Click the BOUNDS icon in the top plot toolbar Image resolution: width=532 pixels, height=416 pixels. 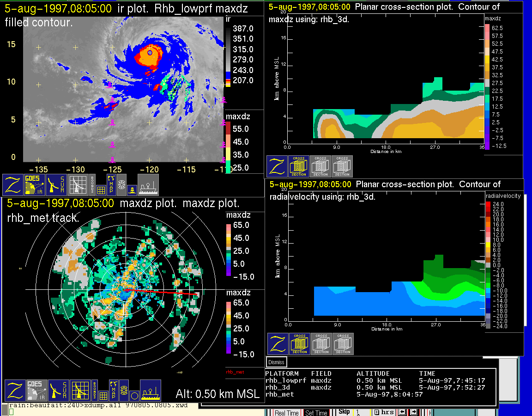(x=93, y=184)
